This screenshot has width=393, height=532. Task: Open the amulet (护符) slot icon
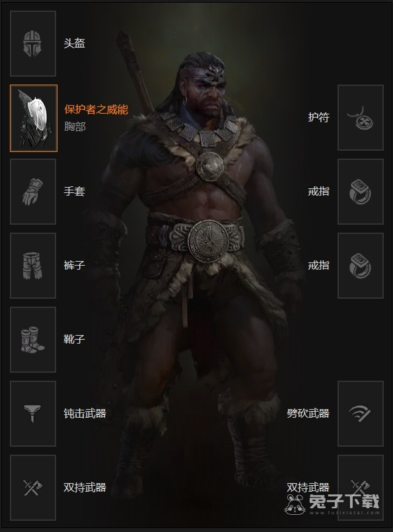coord(361,118)
